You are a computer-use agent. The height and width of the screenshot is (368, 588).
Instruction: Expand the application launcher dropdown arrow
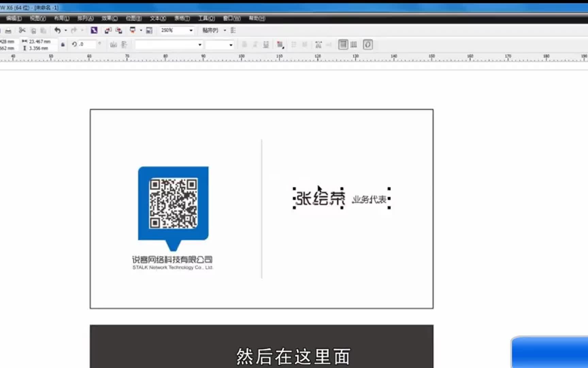[141, 30]
